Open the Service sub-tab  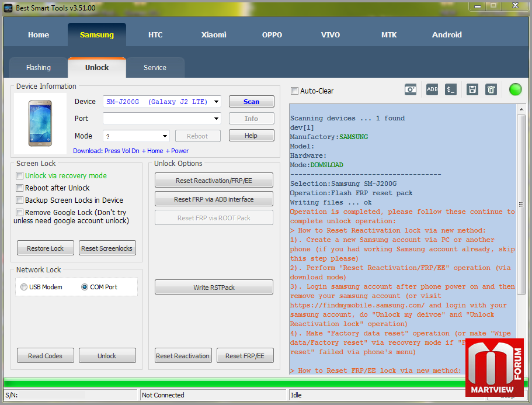155,68
